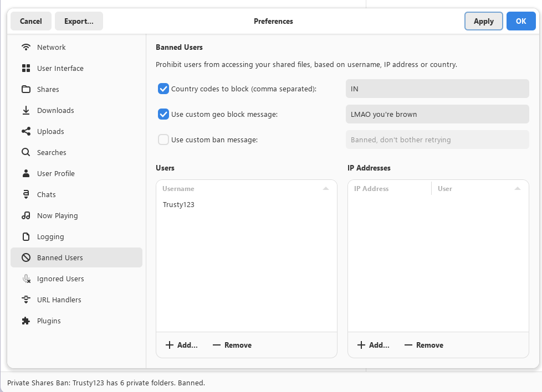
Task: Switch to Chats preferences
Action: 76,194
